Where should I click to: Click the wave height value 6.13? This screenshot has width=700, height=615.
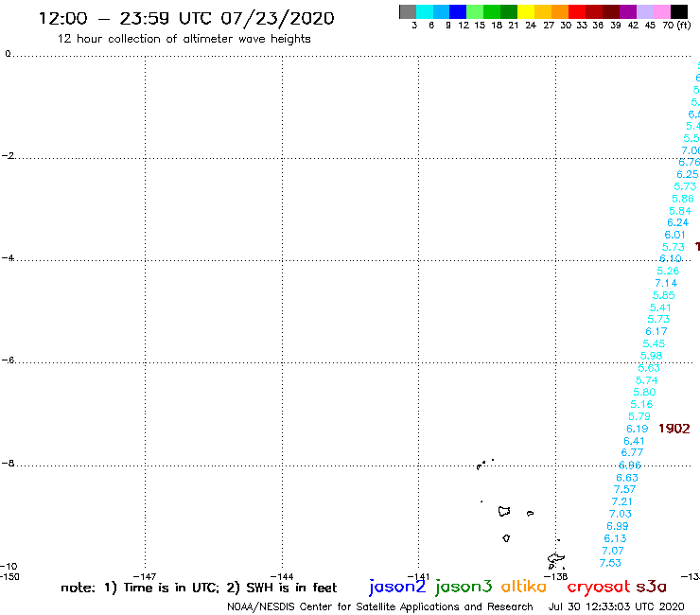coord(615,538)
